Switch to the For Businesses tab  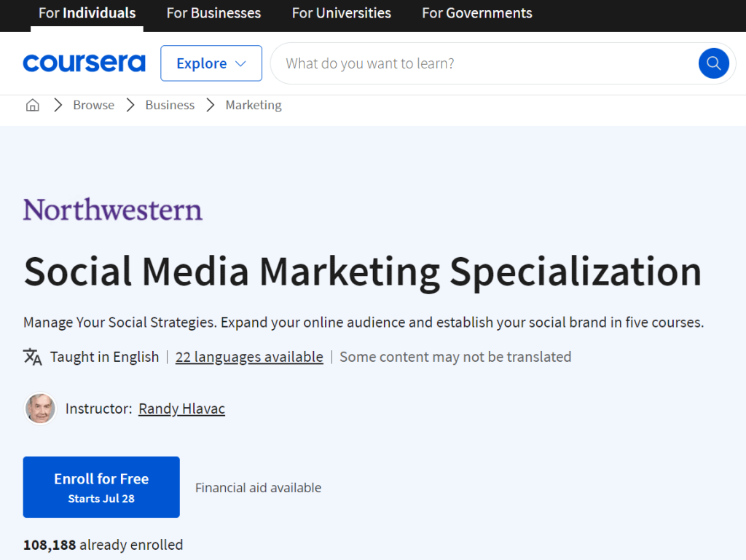[213, 13]
